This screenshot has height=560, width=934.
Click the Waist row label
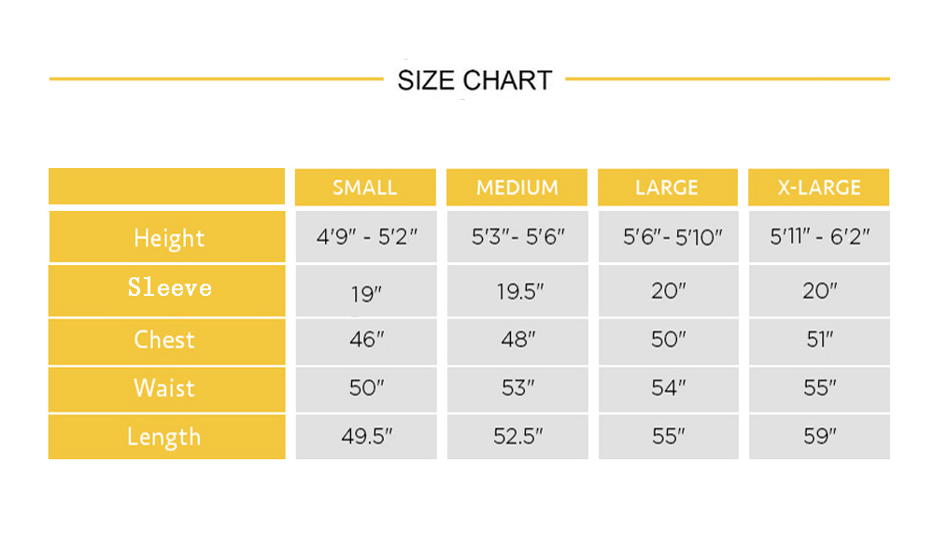point(167,390)
